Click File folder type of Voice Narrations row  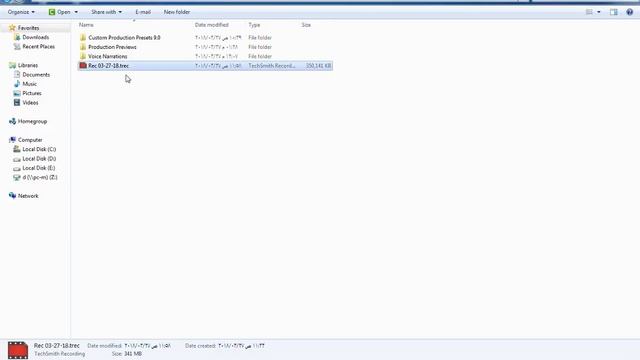tap(260, 56)
